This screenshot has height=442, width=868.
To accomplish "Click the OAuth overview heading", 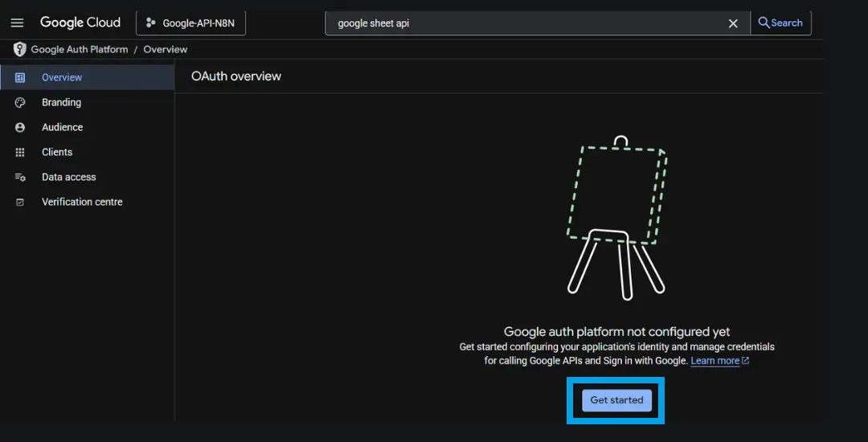I will click(x=236, y=76).
